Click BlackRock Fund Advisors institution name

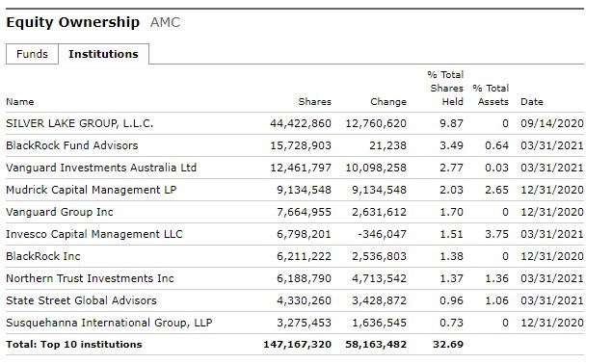(72, 145)
